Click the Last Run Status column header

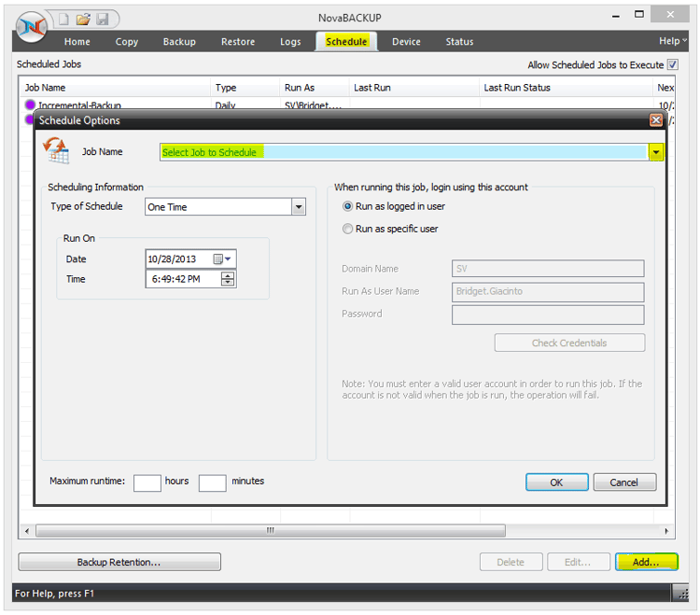point(566,88)
